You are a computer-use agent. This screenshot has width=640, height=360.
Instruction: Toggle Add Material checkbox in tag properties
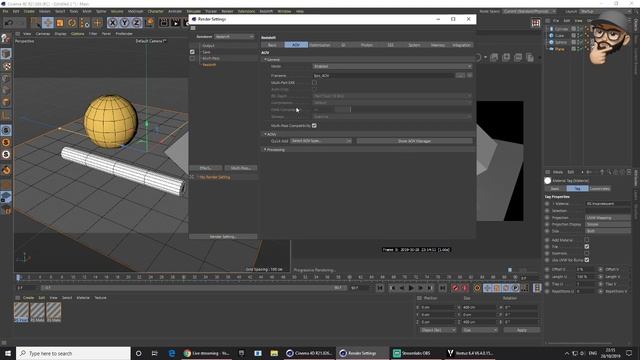587,240
